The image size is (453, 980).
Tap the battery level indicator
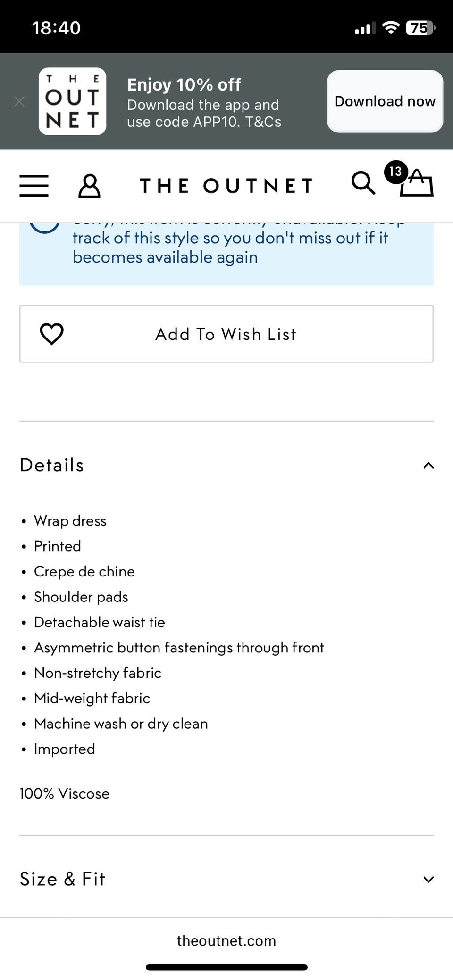420,28
